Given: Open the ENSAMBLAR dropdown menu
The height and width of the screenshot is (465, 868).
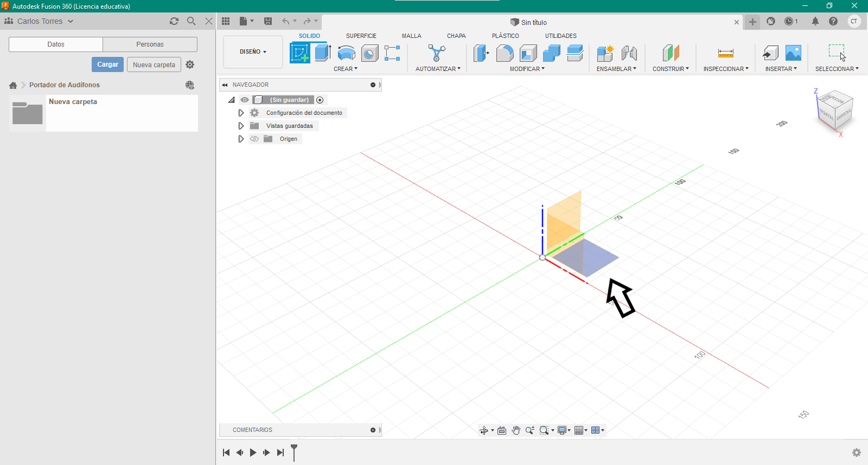Looking at the screenshot, I should 616,69.
